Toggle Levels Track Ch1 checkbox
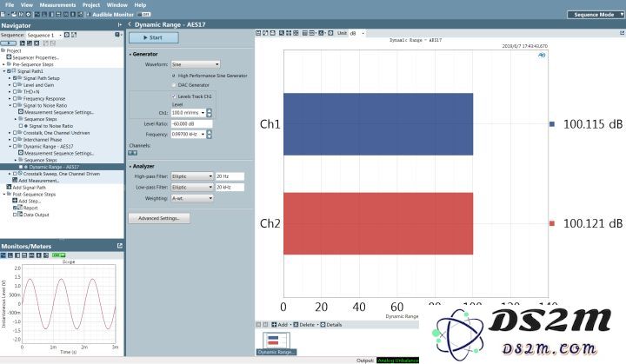Viewport: 626px width, 364px height. (174, 96)
